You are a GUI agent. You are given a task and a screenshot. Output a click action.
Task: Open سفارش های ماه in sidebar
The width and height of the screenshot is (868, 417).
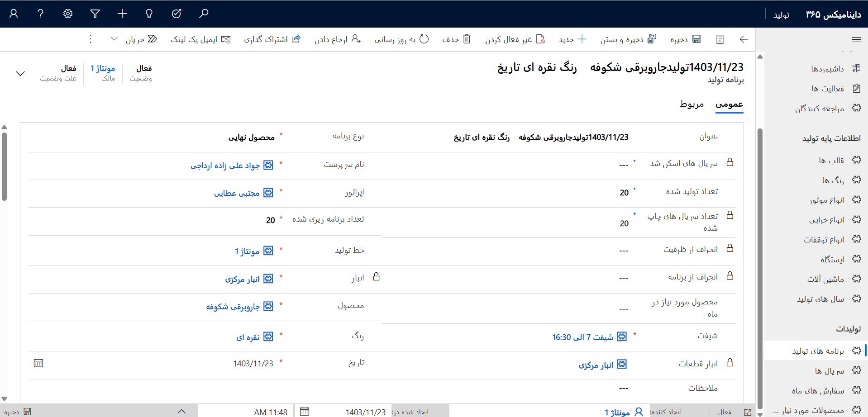(818, 391)
